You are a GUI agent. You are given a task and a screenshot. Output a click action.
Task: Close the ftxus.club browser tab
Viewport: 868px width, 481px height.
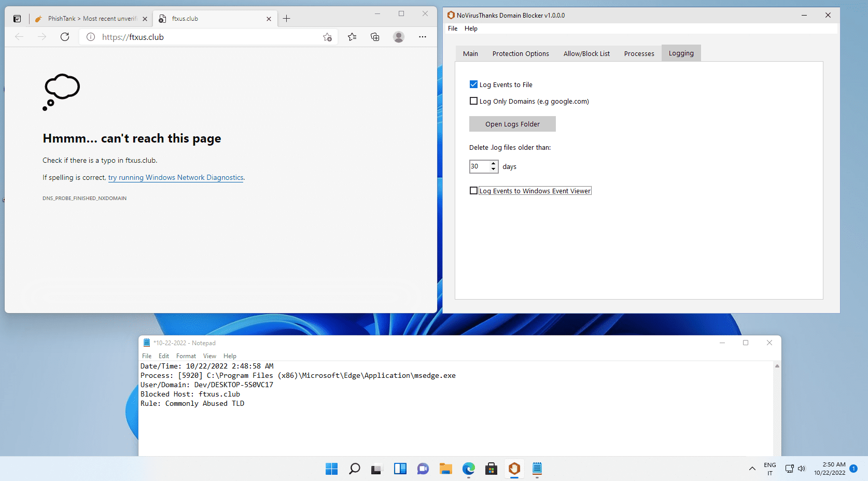point(269,19)
